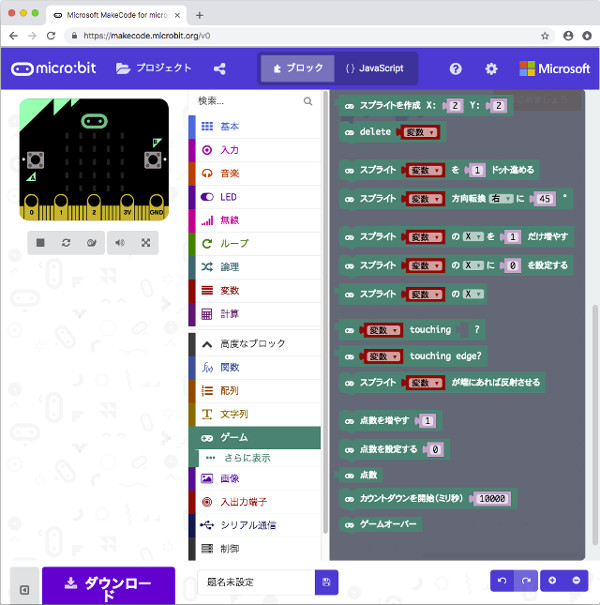
Task: Undo the last action
Action: tap(502, 580)
